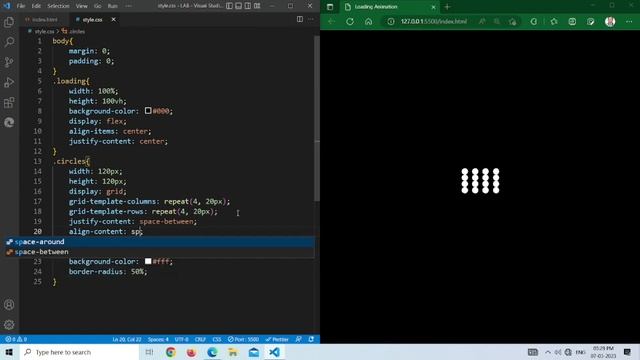Choose space-around from the autocomplete list

coord(160,242)
